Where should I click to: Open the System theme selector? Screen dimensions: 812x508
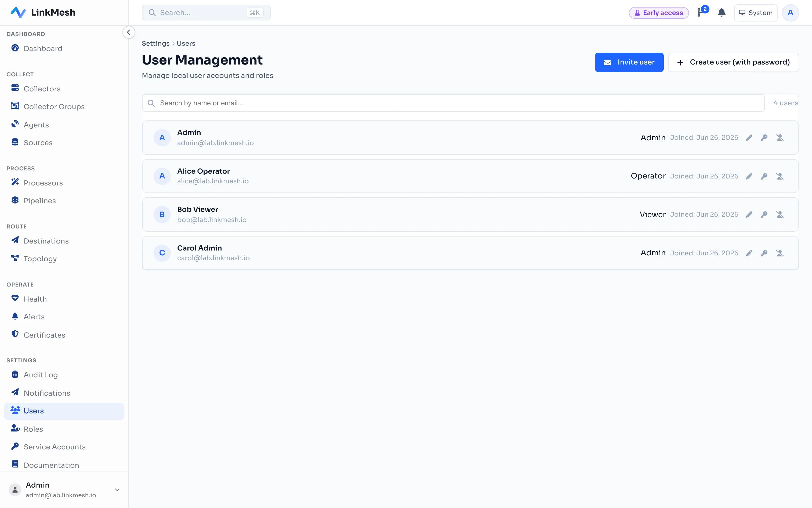pyautogui.click(x=755, y=13)
